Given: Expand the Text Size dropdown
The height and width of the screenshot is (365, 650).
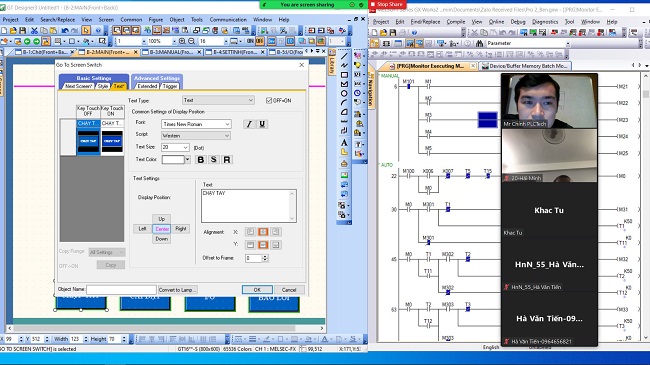Looking at the screenshot, I should coord(185,147).
